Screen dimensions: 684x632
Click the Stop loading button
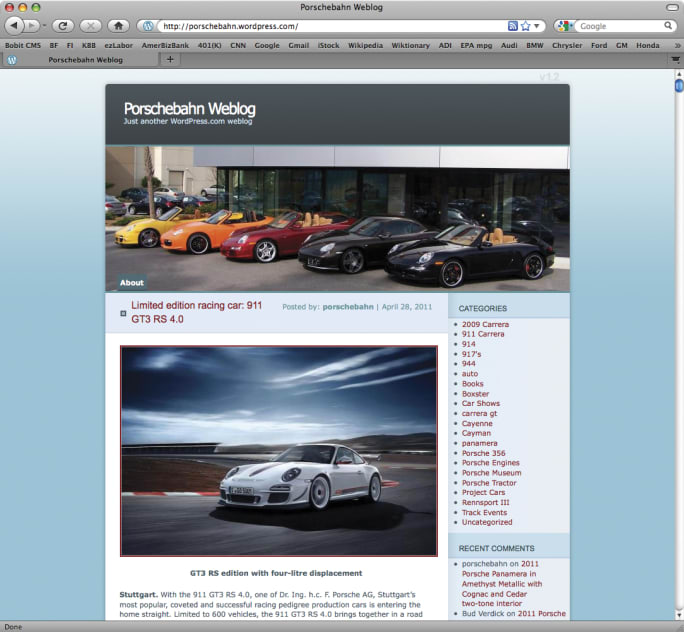pyautogui.click(x=90, y=25)
